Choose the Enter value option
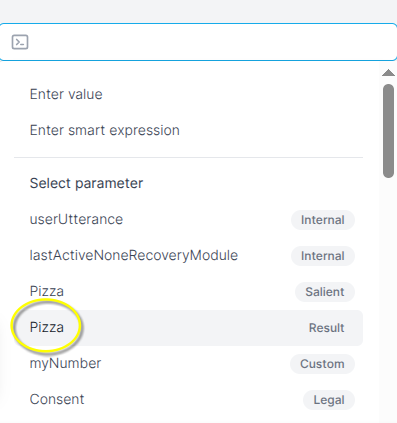The width and height of the screenshot is (397, 423). pos(188,94)
